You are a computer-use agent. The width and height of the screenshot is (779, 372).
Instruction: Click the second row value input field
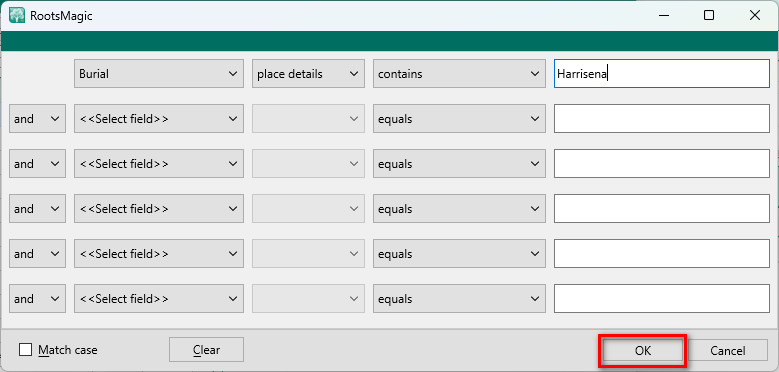pyautogui.click(x=662, y=119)
